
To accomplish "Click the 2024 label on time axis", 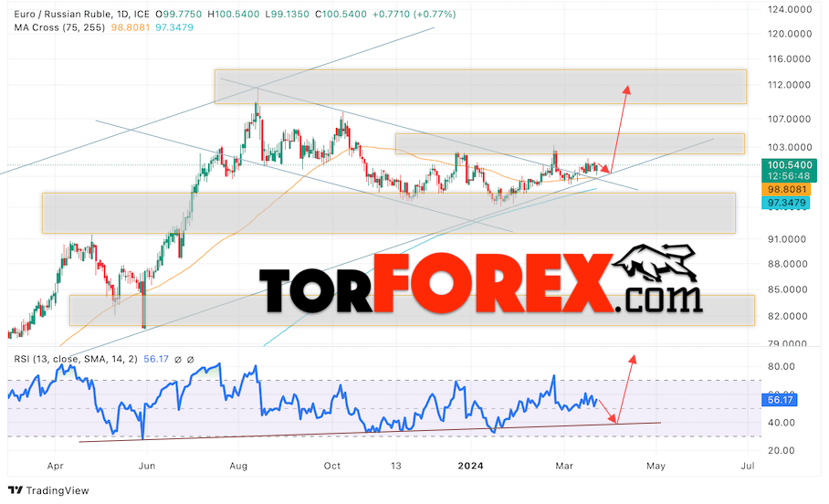I will click(470, 466).
